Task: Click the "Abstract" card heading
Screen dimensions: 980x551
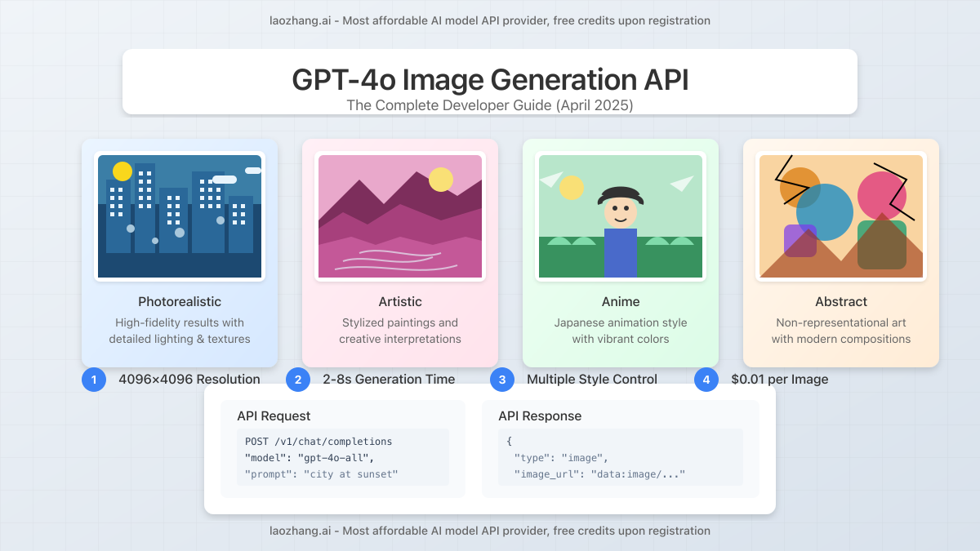Action: [841, 302]
